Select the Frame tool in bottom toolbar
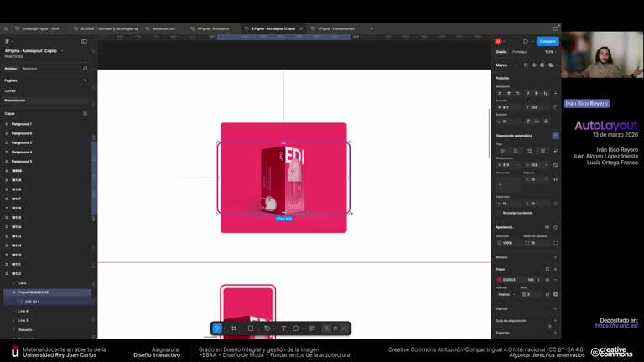 pos(234,328)
